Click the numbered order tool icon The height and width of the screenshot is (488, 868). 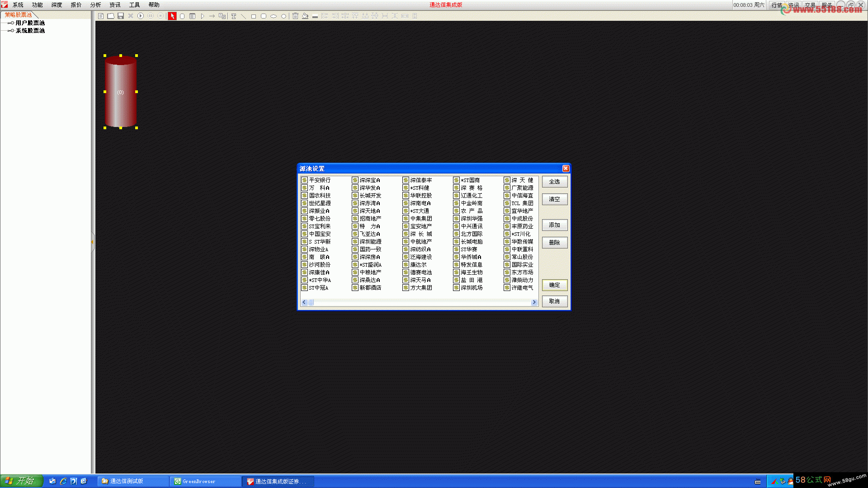[x=222, y=16]
